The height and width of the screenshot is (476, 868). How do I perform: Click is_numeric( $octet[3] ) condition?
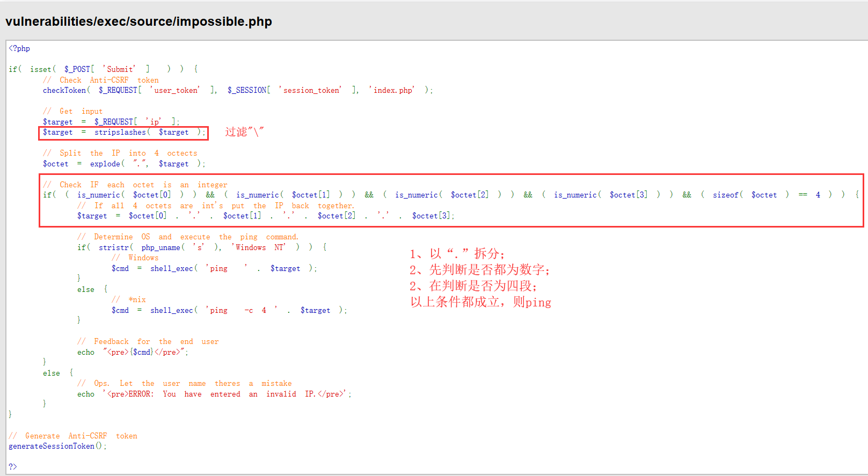(607, 195)
